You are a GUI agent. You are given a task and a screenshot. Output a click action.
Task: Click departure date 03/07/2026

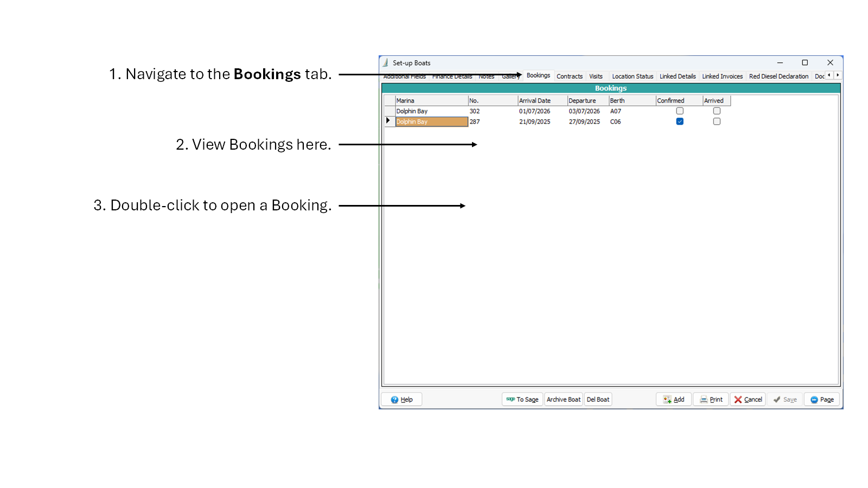pyautogui.click(x=584, y=111)
